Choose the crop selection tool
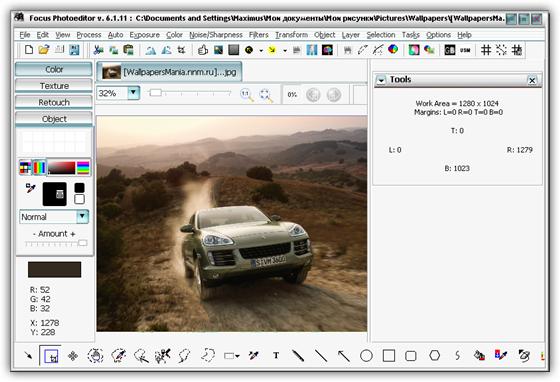 click(x=51, y=356)
